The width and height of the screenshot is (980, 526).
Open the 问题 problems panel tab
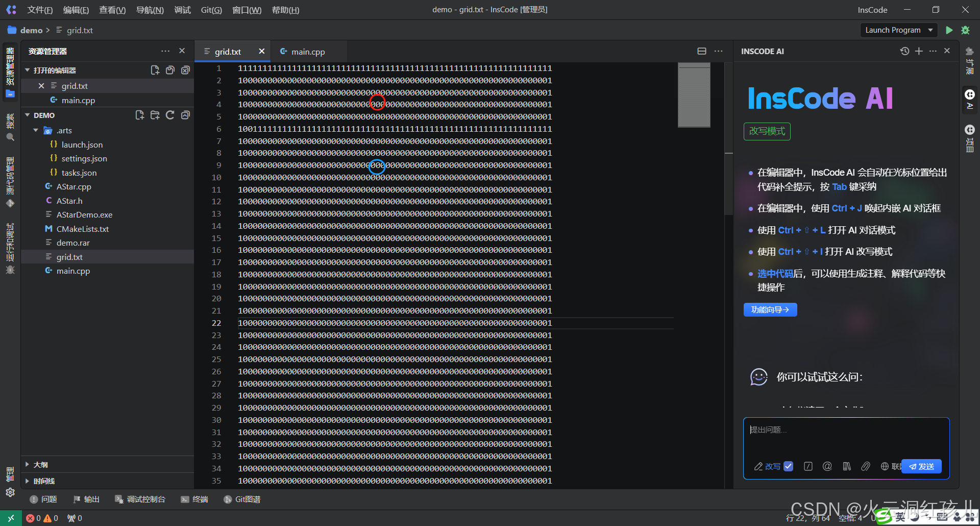(x=44, y=499)
